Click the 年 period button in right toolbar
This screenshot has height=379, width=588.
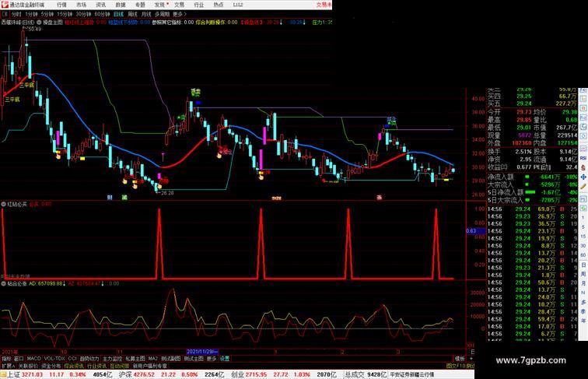tap(583, 321)
